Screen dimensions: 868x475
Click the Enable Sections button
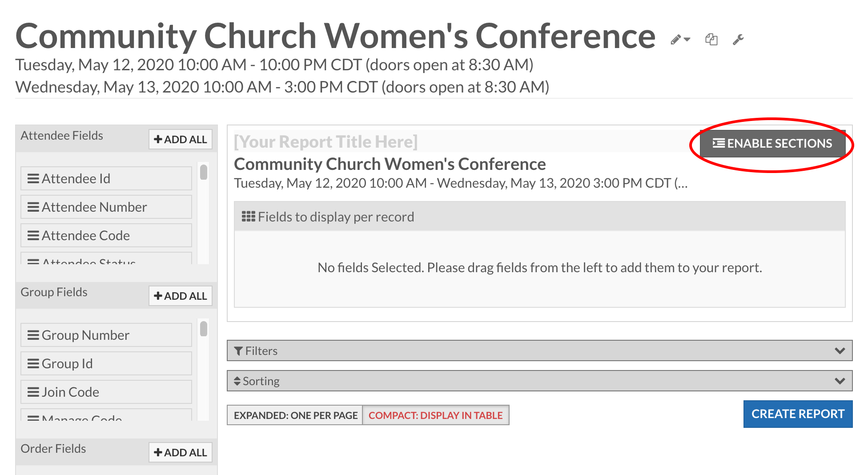pos(772,143)
